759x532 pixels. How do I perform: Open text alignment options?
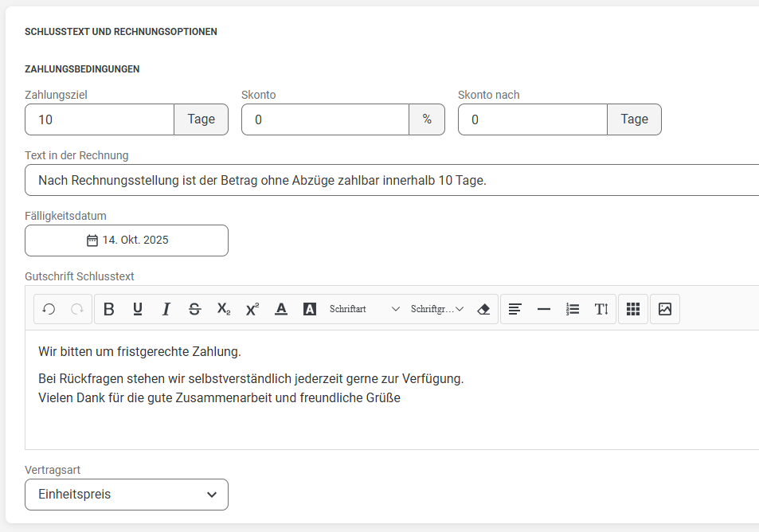[x=515, y=309]
